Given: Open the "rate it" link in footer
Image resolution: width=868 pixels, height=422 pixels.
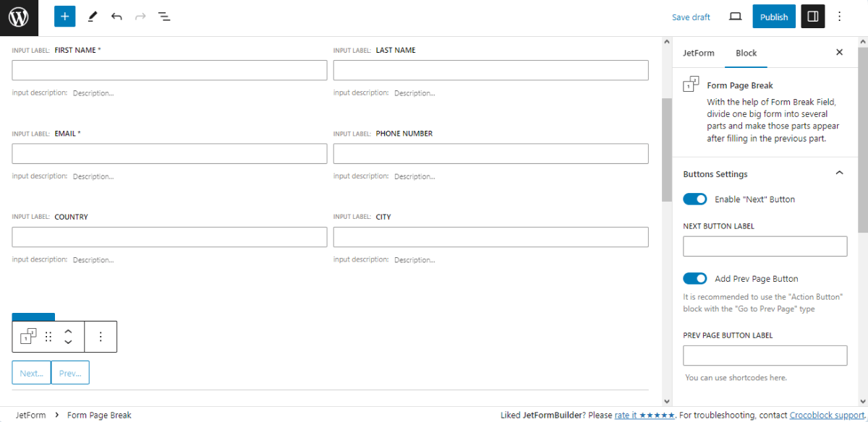Looking at the screenshot, I should click(626, 415).
